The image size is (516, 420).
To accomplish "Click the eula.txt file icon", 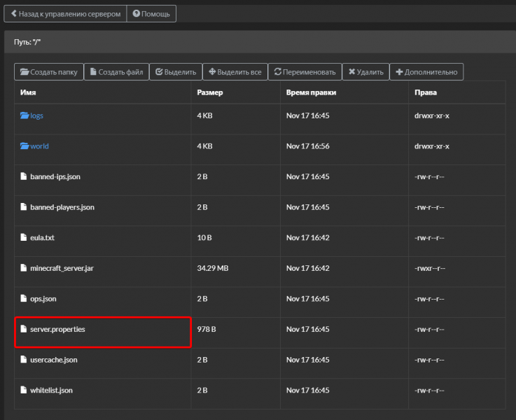I will coord(23,237).
